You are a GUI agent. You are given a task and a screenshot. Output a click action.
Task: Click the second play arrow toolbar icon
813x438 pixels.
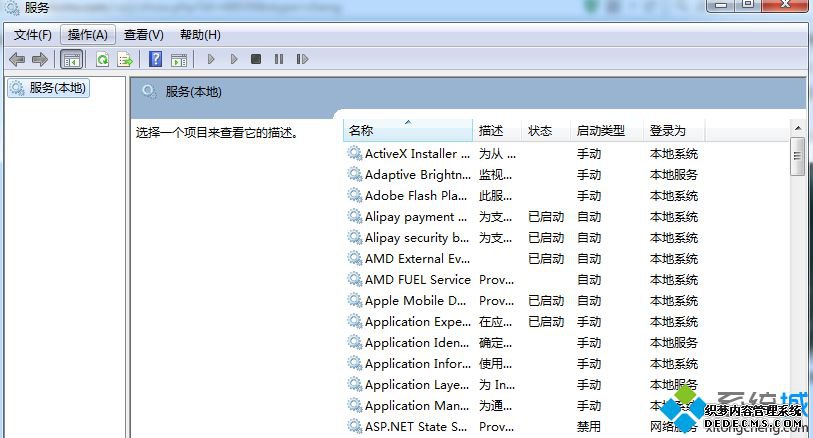234,59
